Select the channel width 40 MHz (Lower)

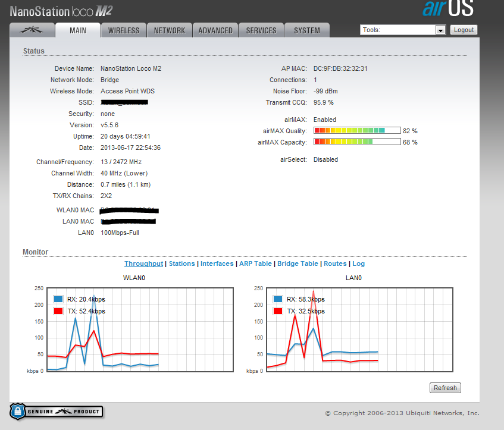(x=124, y=173)
